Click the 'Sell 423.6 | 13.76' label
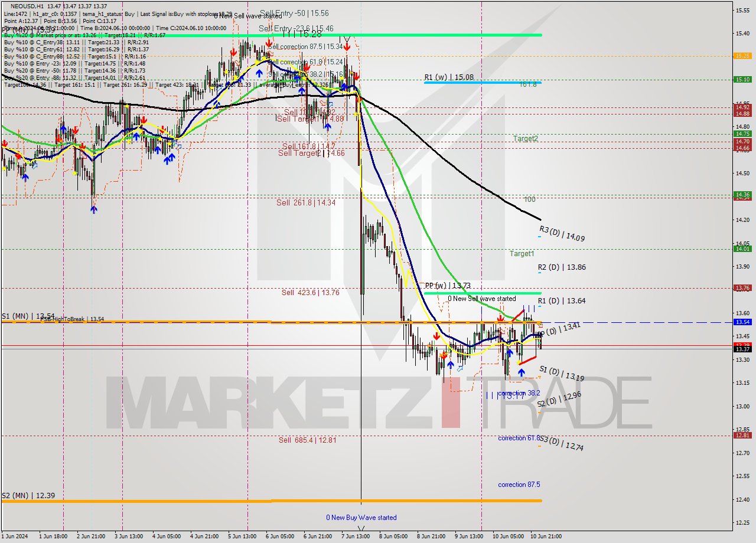The width and height of the screenshot is (756, 543). 311,292
